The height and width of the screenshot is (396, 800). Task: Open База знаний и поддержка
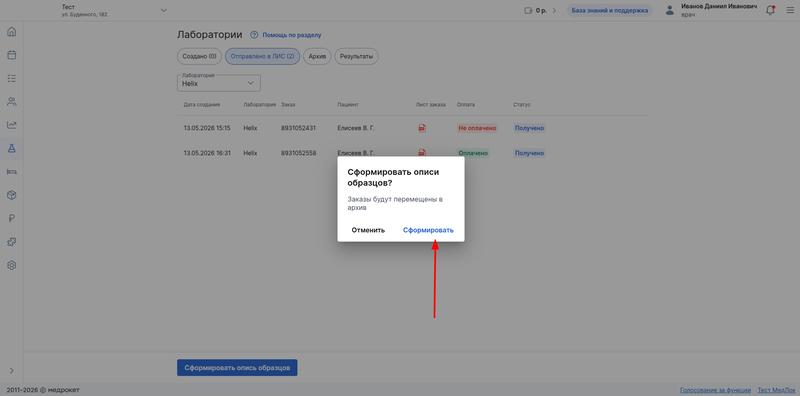610,10
